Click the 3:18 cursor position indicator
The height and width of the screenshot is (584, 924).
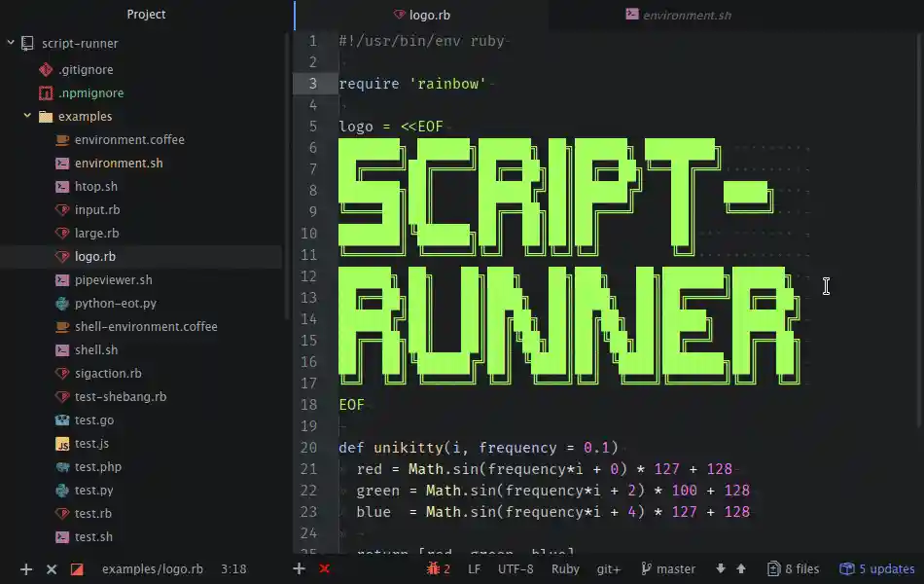[233, 568]
